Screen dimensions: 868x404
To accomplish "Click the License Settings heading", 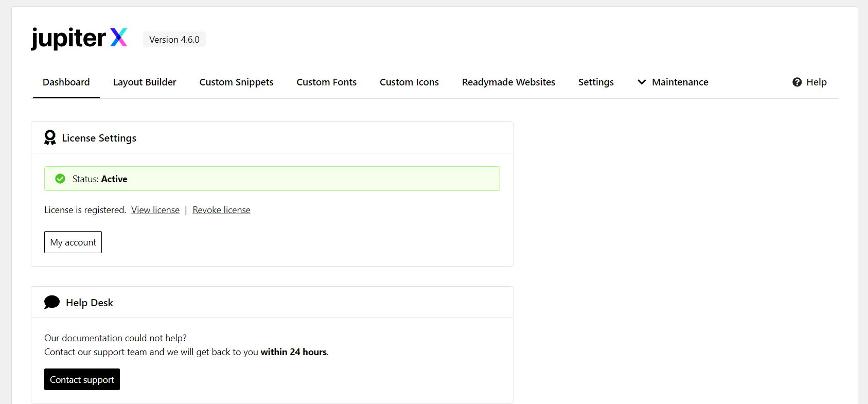I will click(x=99, y=138).
